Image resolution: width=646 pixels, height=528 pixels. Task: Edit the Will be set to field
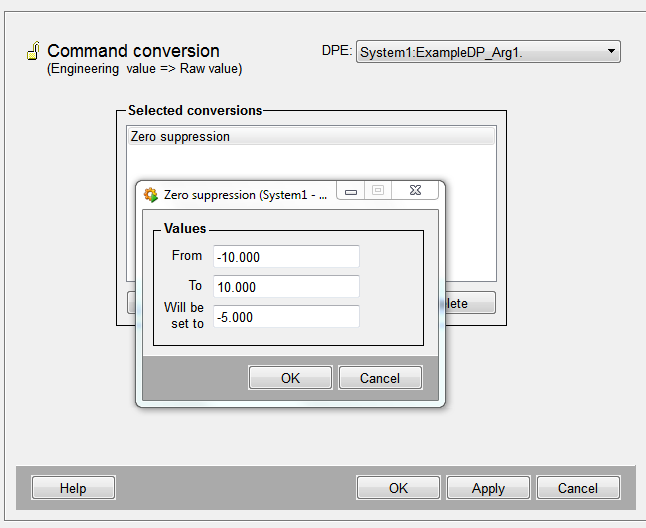pos(286,317)
